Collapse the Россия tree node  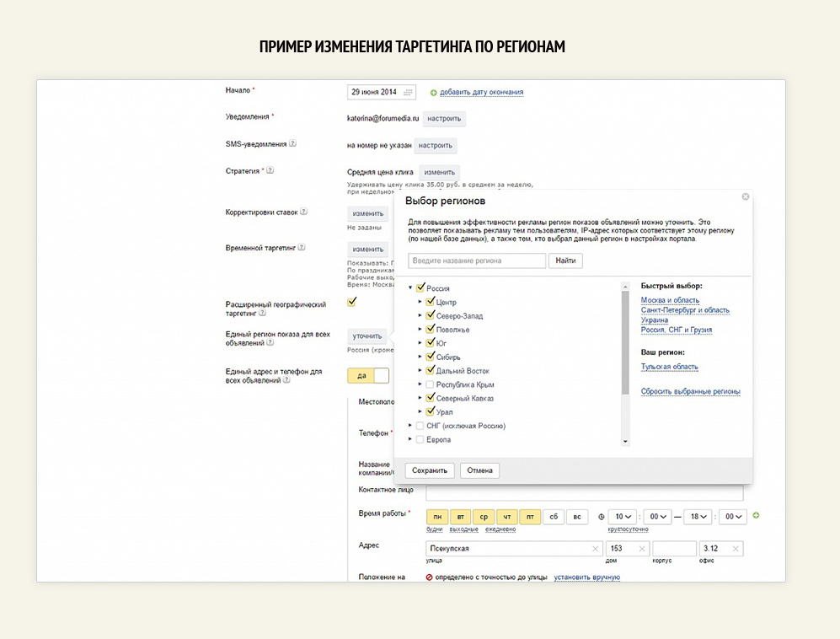[410, 287]
